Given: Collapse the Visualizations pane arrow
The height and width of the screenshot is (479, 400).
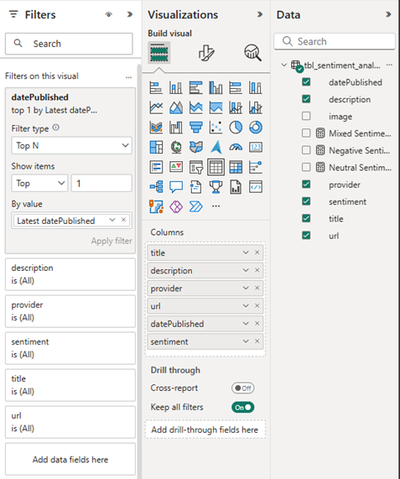Looking at the screenshot, I should click(x=260, y=14).
